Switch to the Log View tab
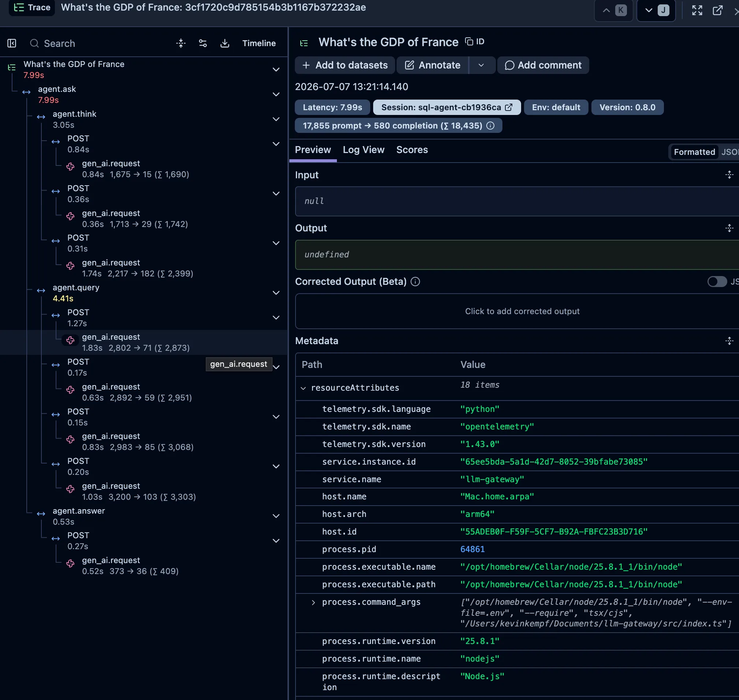 [x=364, y=150]
